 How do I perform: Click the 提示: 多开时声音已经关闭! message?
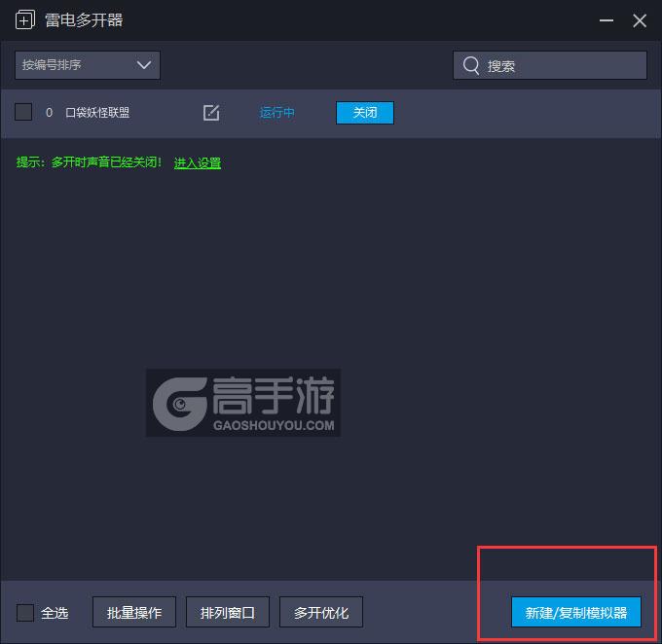(x=89, y=162)
